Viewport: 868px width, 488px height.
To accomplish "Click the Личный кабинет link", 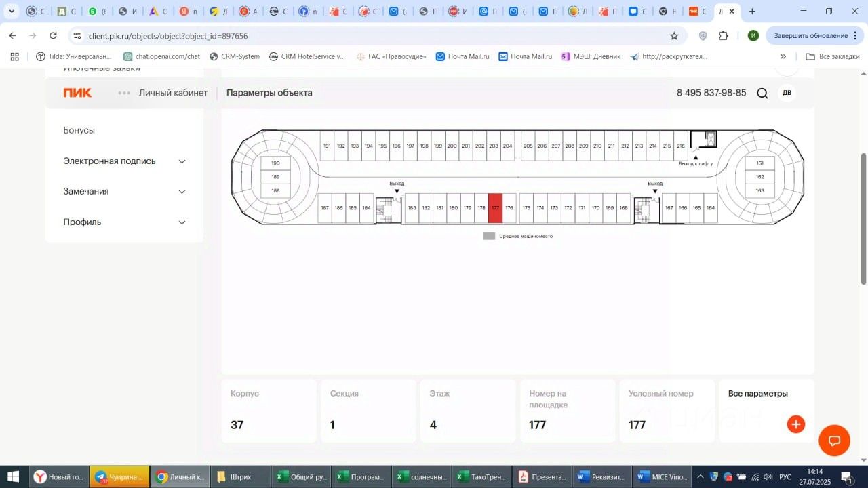I will (x=173, y=93).
